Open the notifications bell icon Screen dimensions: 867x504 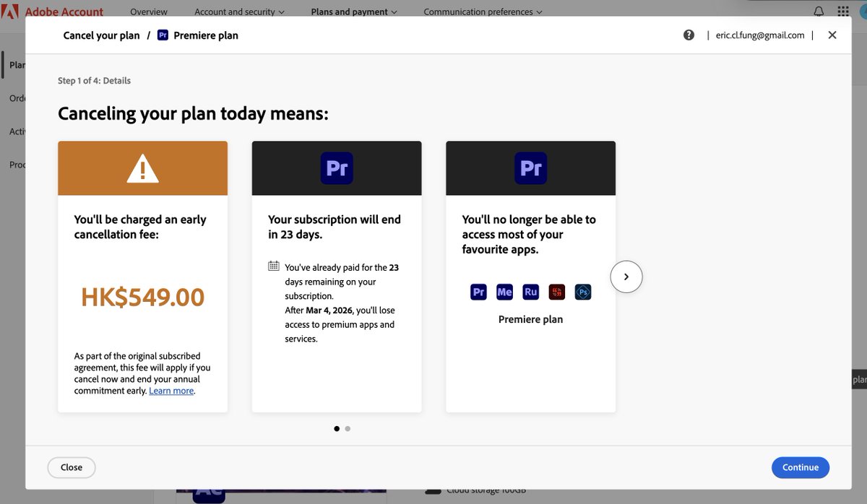(819, 12)
